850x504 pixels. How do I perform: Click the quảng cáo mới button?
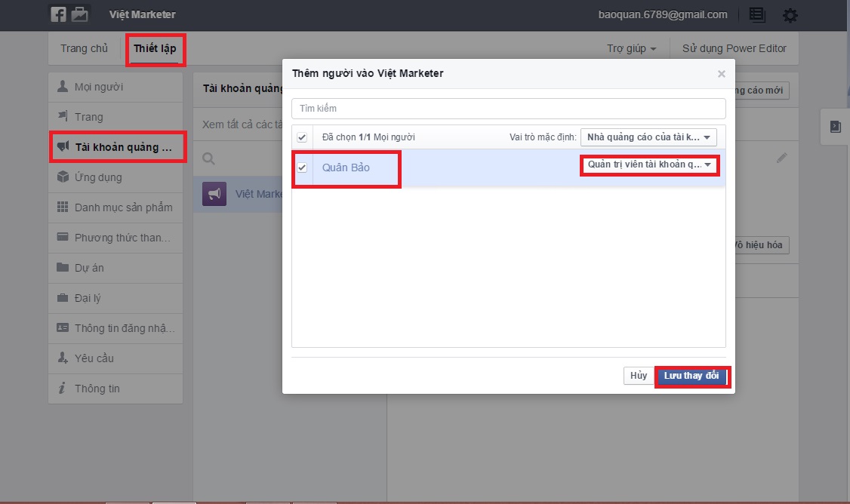[x=761, y=91]
